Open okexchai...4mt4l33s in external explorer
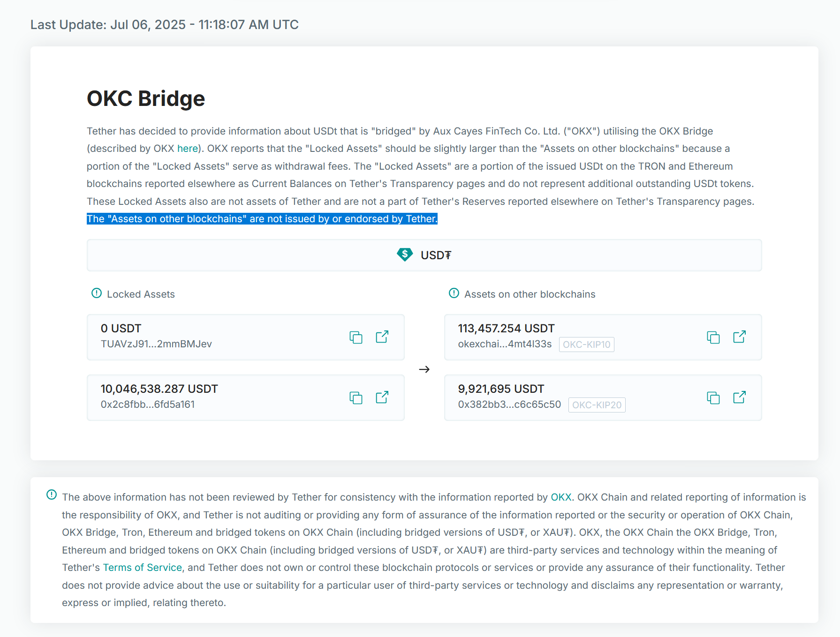840x637 pixels. click(x=740, y=337)
